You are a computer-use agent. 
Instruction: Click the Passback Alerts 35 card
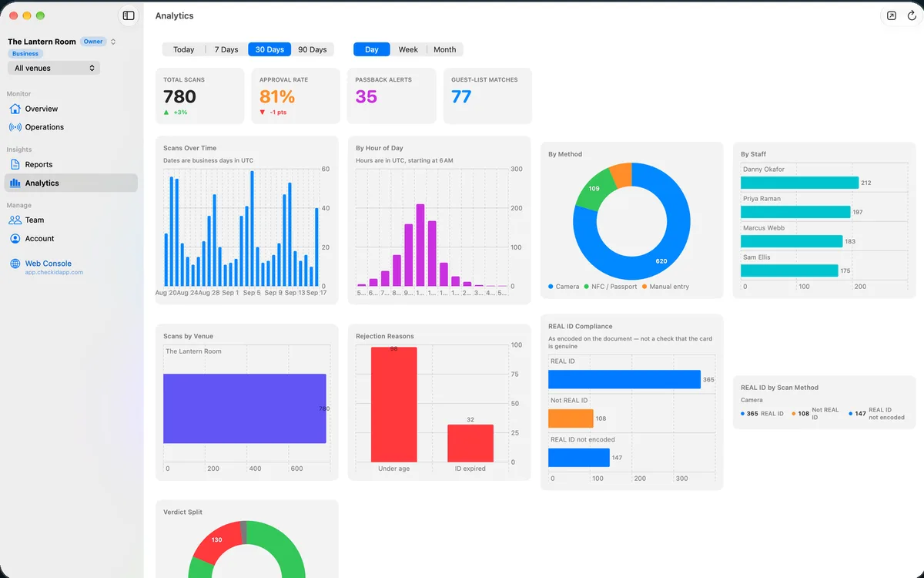tap(391, 96)
